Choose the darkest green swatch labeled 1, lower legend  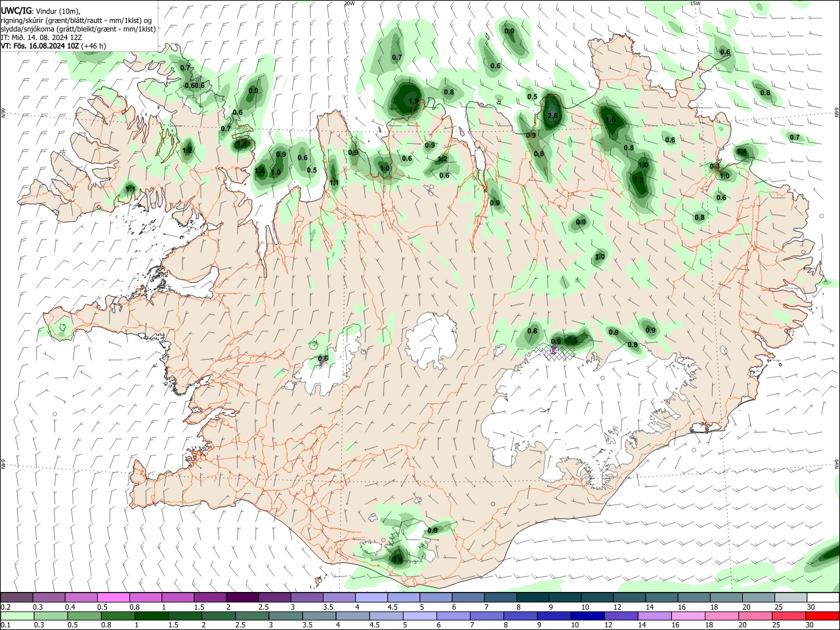point(152,616)
